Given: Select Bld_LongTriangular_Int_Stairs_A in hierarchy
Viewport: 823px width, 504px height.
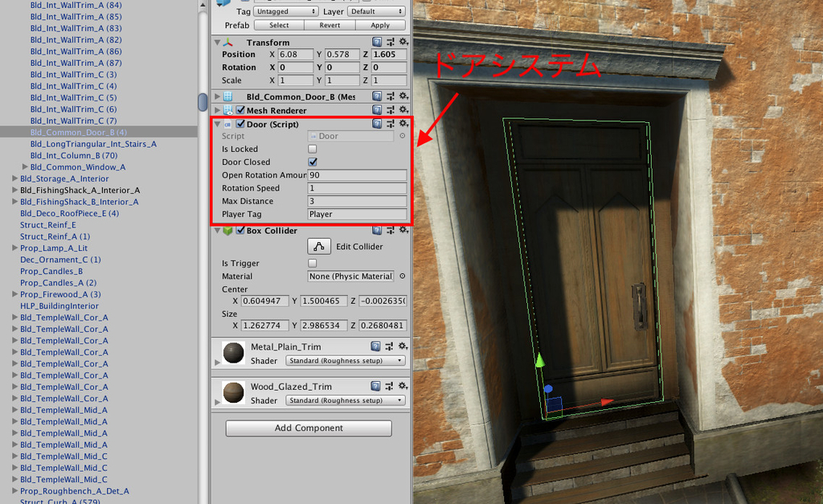Looking at the screenshot, I should point(93,144).
